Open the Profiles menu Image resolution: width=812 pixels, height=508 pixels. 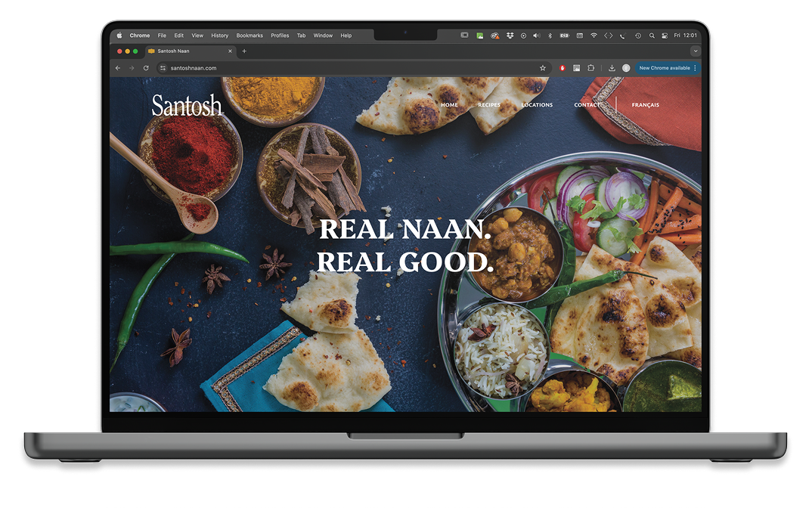280,36
